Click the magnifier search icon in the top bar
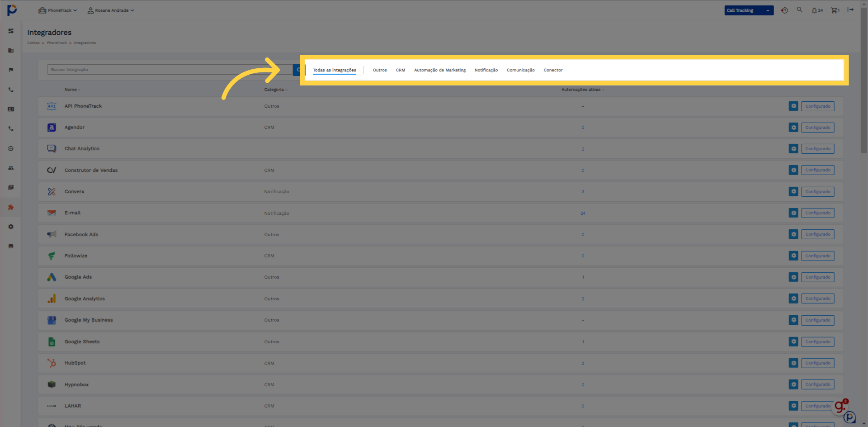Screen dimensions: 868x427 click(799, 9)
